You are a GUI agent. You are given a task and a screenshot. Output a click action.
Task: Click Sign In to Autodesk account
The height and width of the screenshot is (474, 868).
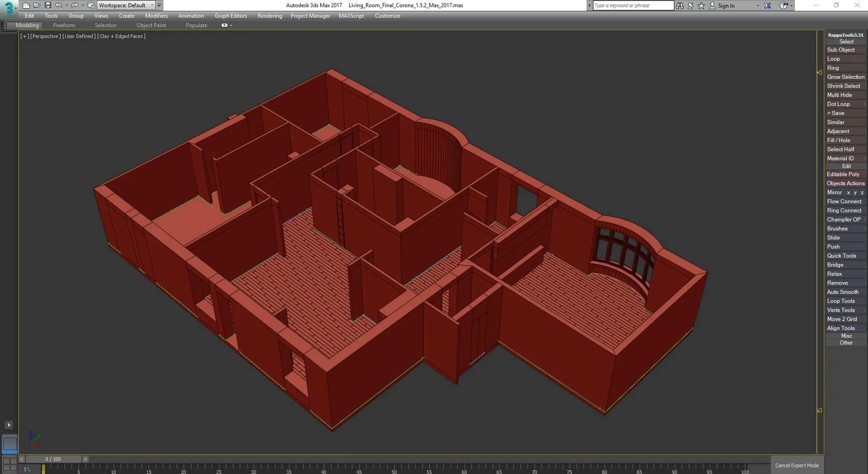pyautogui.click(x=722, y=5)
